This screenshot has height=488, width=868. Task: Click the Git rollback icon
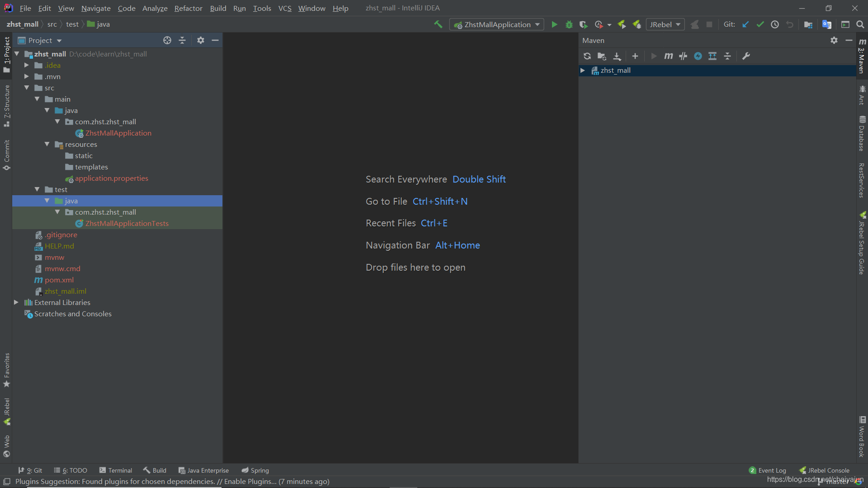pos(790,24)
